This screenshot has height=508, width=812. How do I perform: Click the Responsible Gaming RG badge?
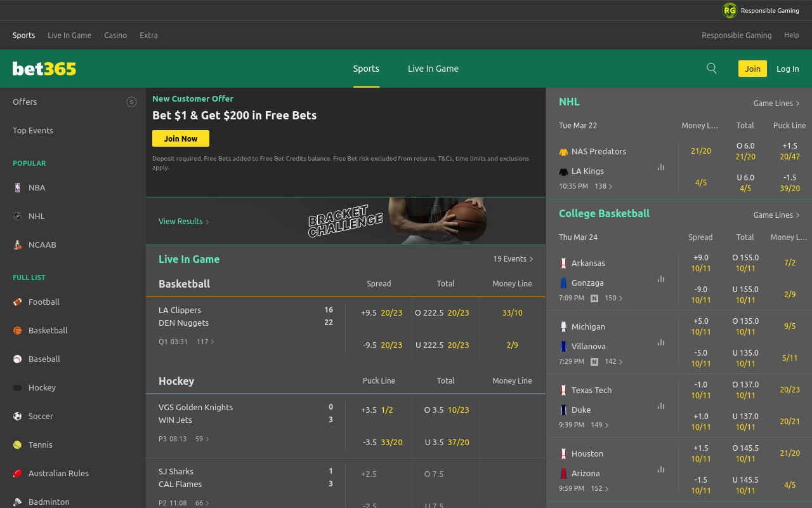click(730, 10)
